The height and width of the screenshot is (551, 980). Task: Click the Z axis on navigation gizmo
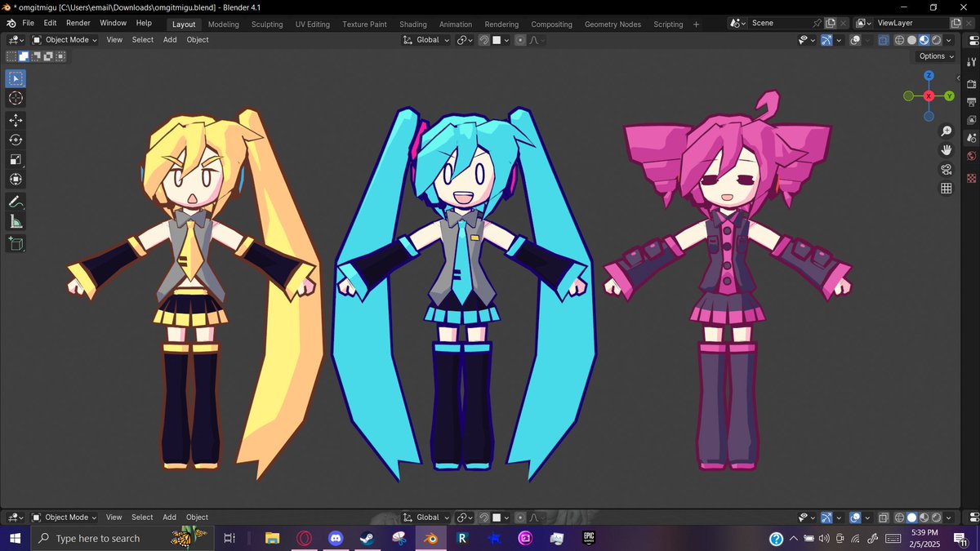pyautogui.click(x=929, y=76)
